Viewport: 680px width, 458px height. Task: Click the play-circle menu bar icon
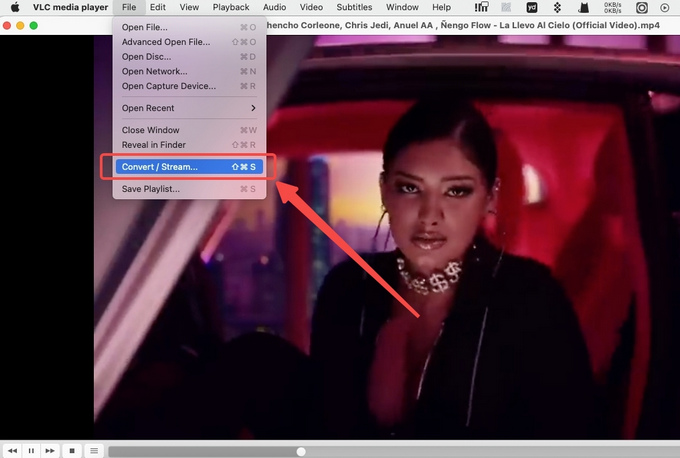(x=664, y=8)
